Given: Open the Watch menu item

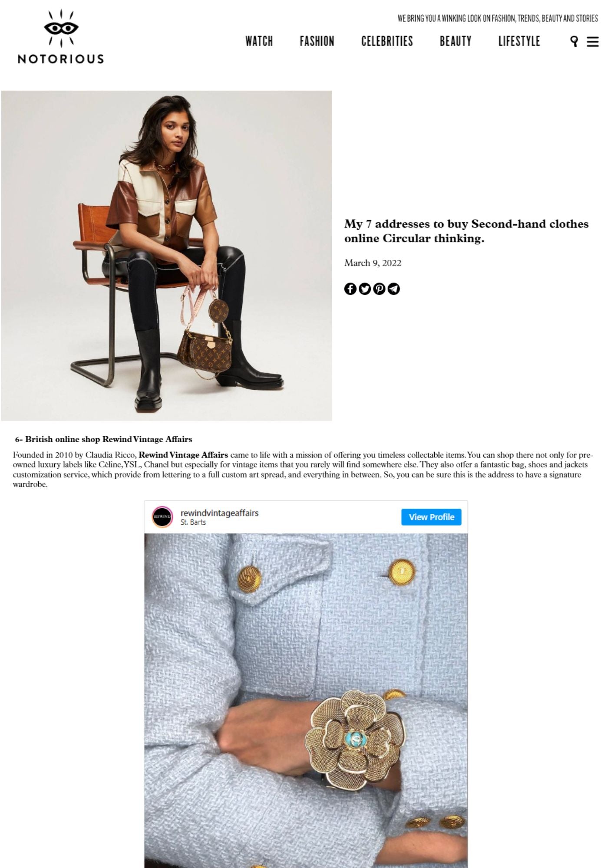Looking at the screenshot, I should [x=259, y=41].
